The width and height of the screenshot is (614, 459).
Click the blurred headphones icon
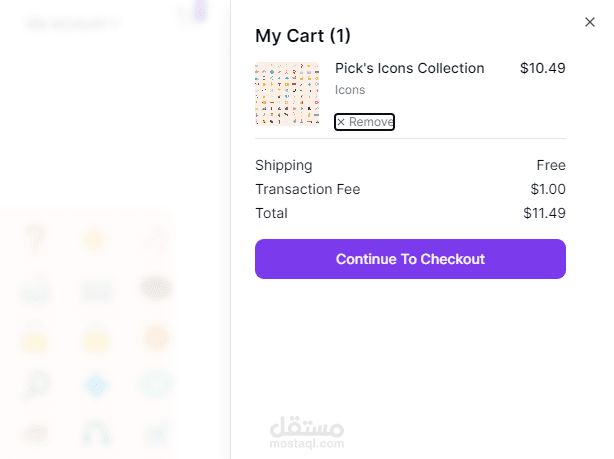[96, 433]
